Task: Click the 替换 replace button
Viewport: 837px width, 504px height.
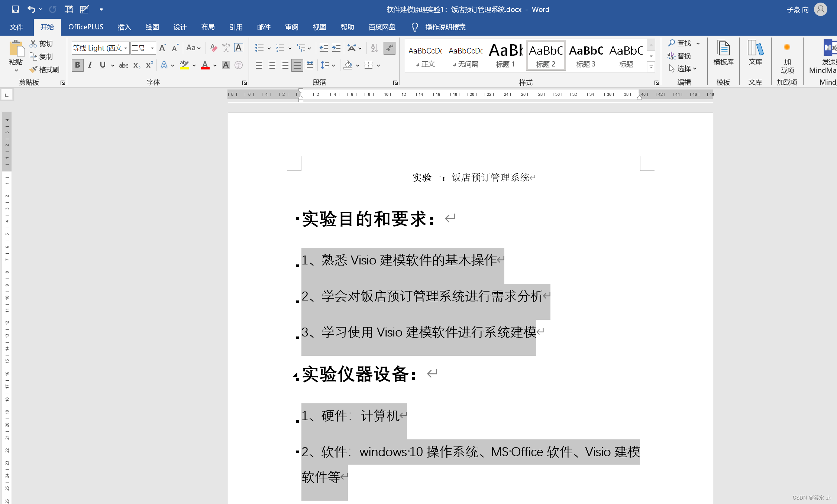Action: (x=679, y=56)
